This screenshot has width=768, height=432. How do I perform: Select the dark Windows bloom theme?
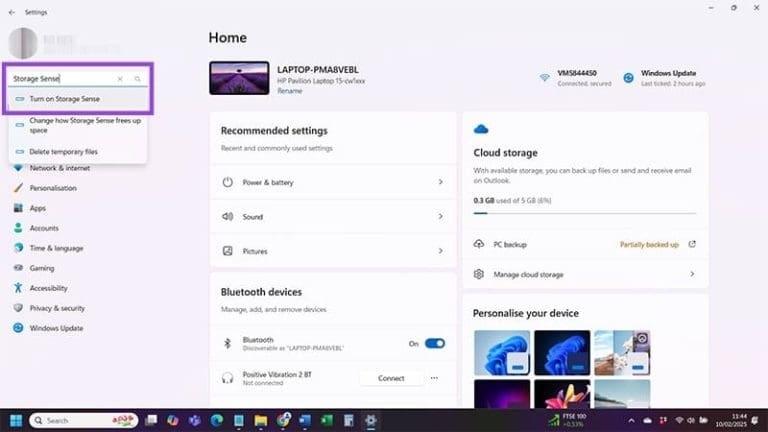(562, 353)
